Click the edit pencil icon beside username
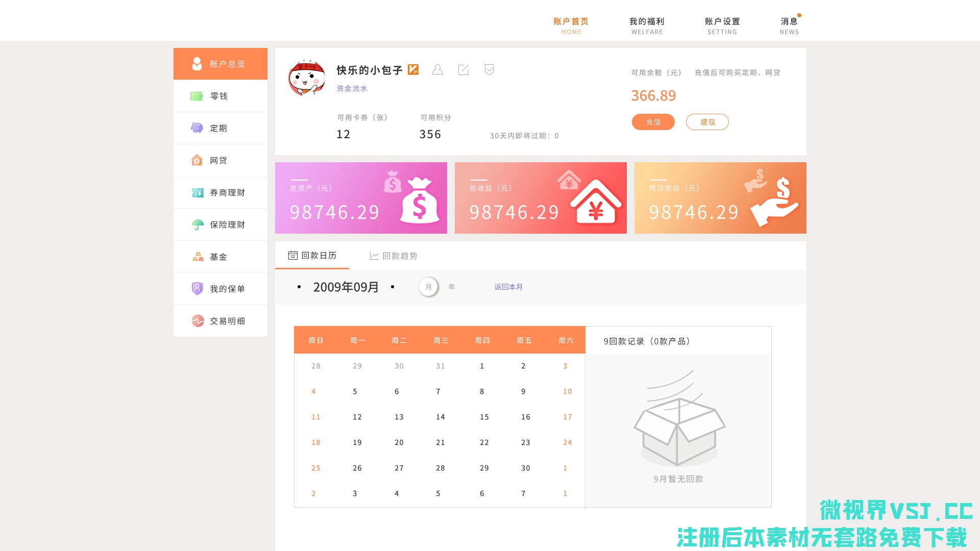 pyautogui.click(x=463, y=70)
